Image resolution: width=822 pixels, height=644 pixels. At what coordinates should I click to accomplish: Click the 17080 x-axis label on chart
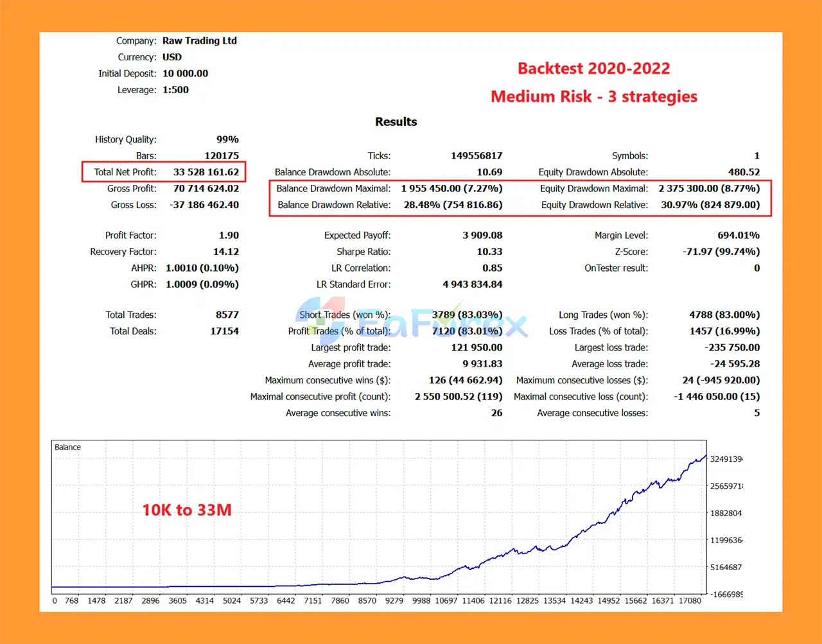[690, 601]
